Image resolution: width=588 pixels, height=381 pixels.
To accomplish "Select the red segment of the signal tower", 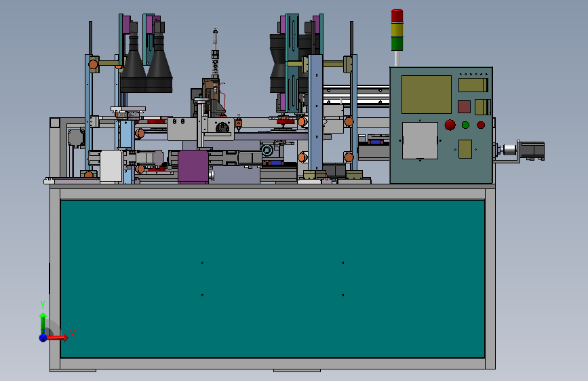I will point(397,16).
